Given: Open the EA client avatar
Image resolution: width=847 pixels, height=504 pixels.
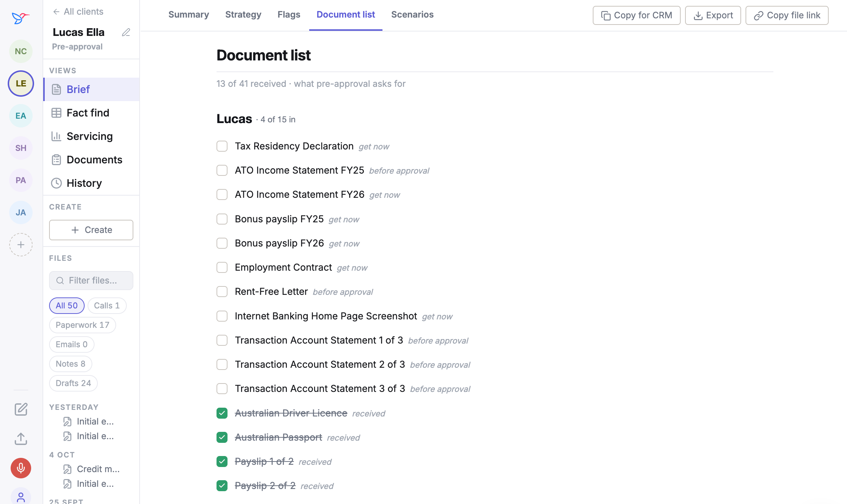Looking at the screenshot, I should tap(21, 116).
